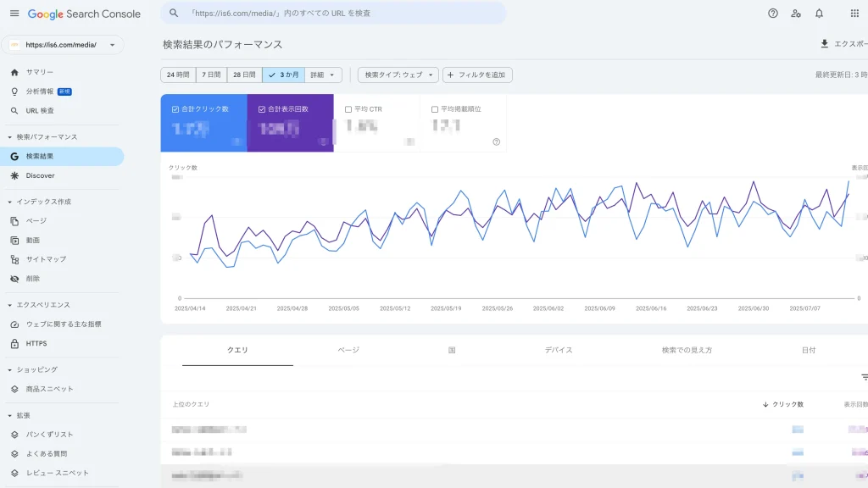
Task: Toggle the 合計クリック数 checkbox
Action: (175, 109)
